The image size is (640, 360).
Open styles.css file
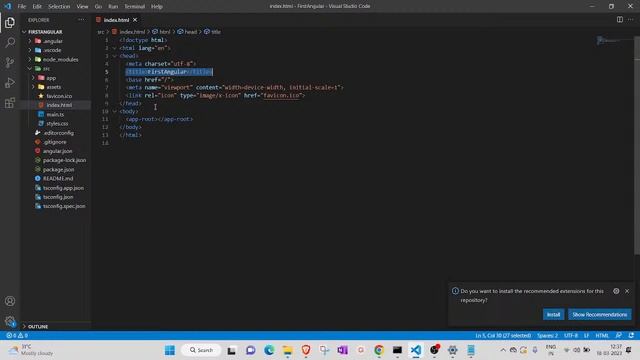(57, 124)
